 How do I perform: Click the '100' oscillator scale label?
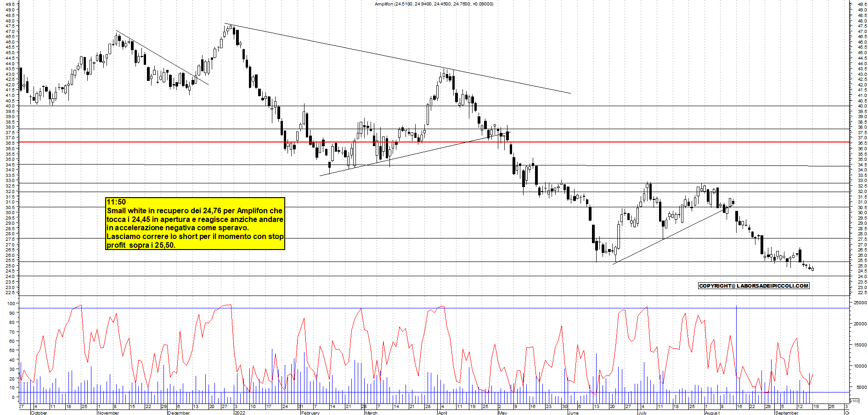[10, 303]
